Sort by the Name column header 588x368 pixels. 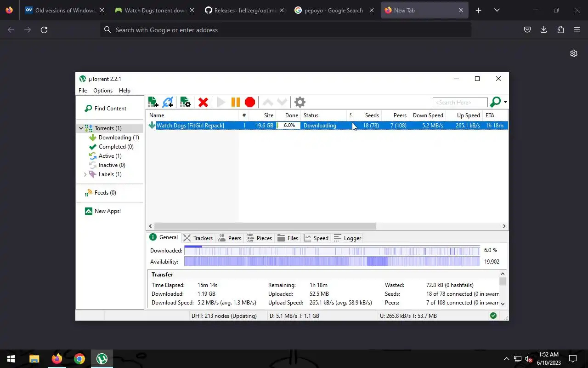192,115
